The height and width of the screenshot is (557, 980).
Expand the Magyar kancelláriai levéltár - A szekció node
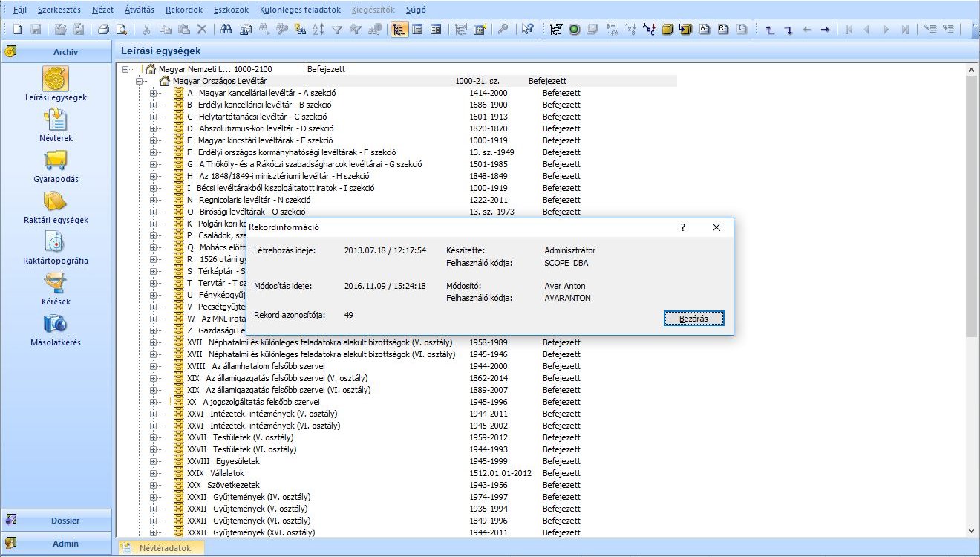(x=154, y=93)
